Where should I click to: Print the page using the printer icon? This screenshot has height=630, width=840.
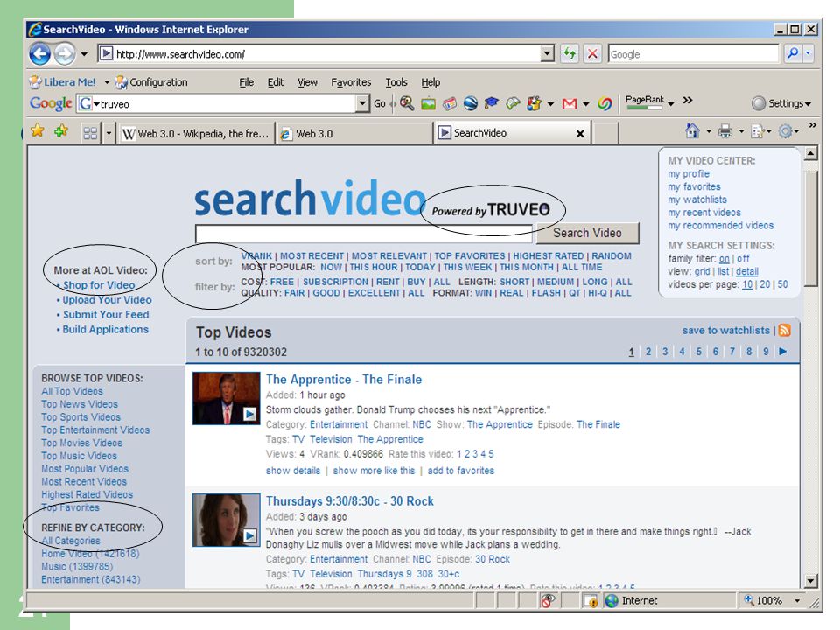pos(724,130)
